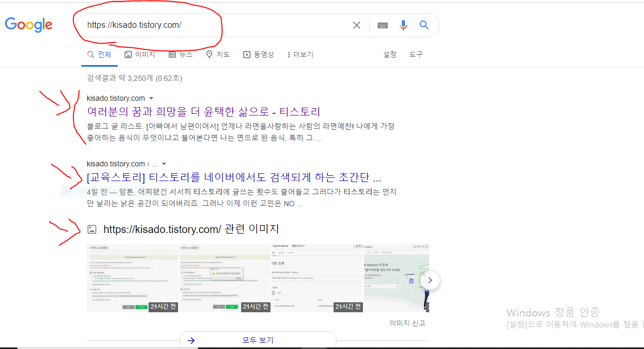Start voice search with microphone icon

click(403, 25)
